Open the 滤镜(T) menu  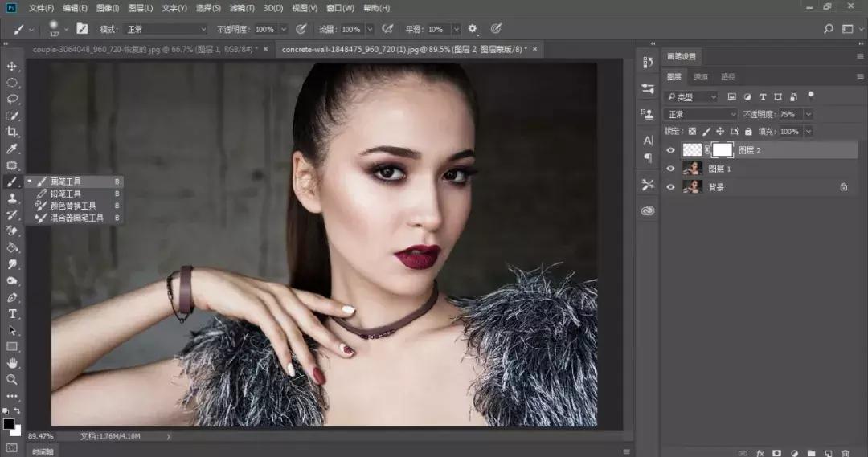tap(243, 8)
